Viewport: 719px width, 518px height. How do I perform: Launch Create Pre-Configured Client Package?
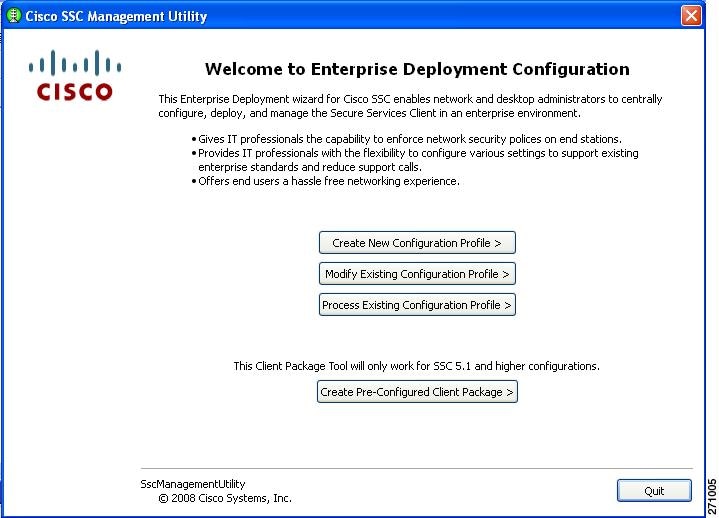click(417, 392)
